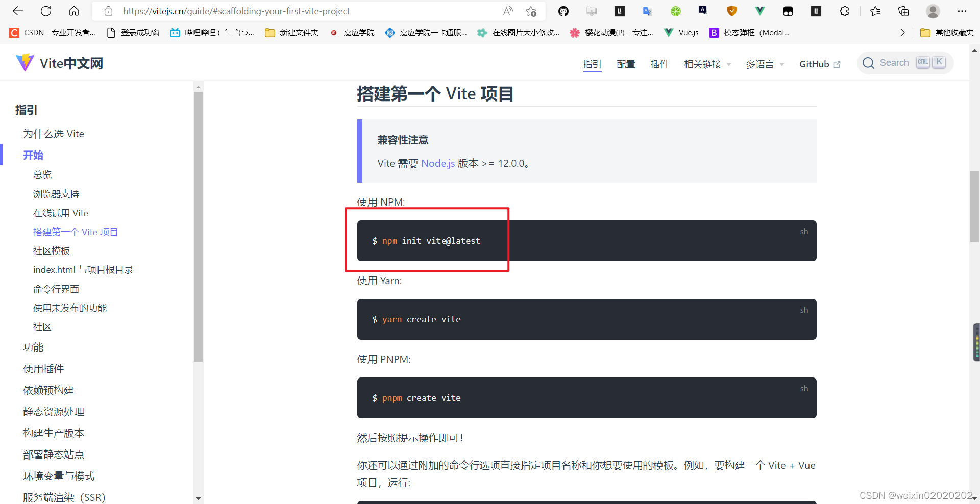This screenshot has width=980, height=504.
Task: Click the pnpm create vite command
Action: [x=422, y=398]
